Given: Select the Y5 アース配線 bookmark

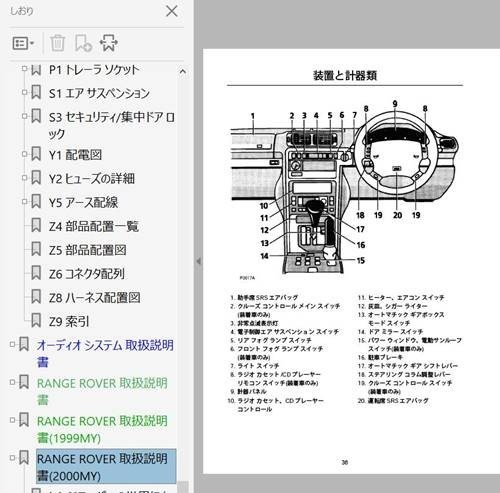Looking at the screenshot, I should tap(83, 202).
